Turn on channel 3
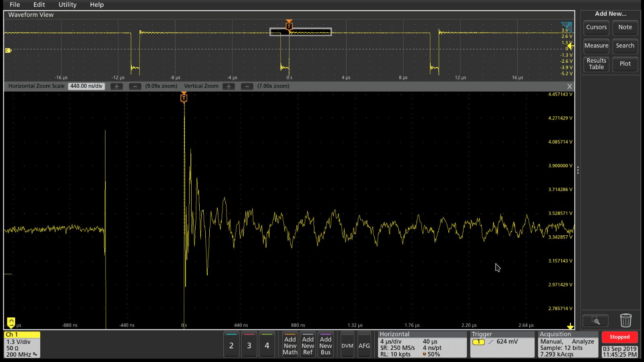 click(249, 345)
